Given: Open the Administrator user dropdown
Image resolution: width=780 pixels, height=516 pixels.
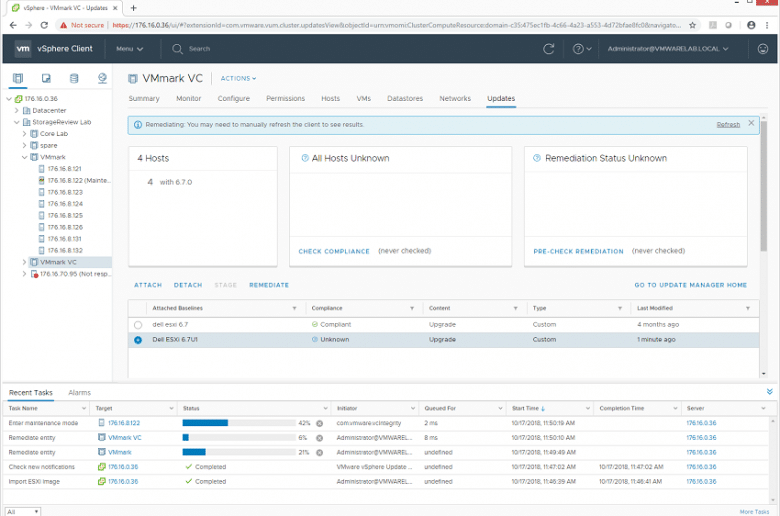Looking at the screenshot, I should click(x=668, y=49).
